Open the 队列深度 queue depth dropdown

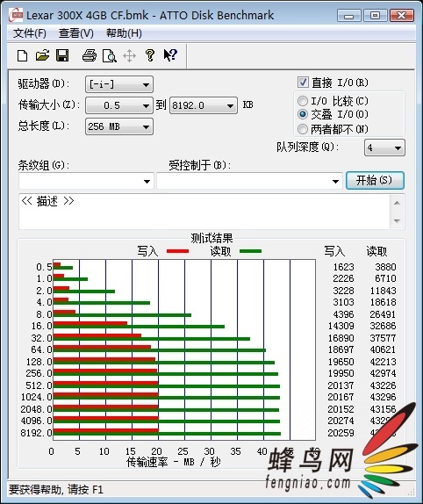384,148
